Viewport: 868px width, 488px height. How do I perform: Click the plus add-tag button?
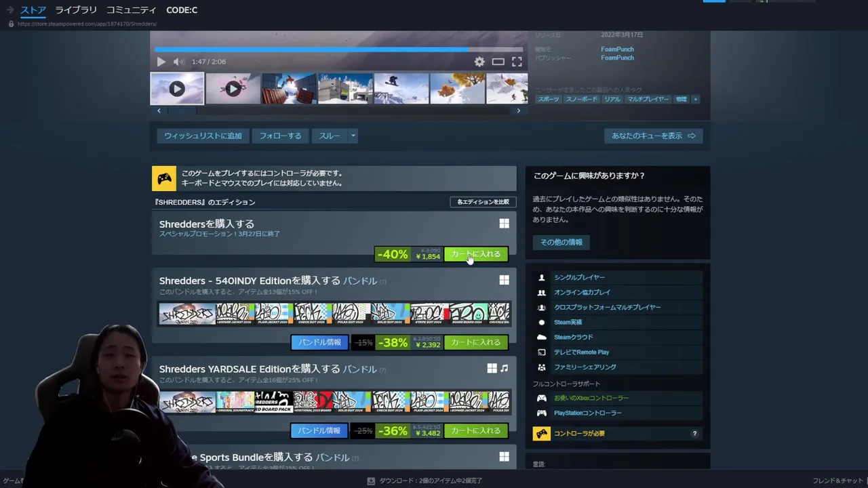click(x=695, y=99)
